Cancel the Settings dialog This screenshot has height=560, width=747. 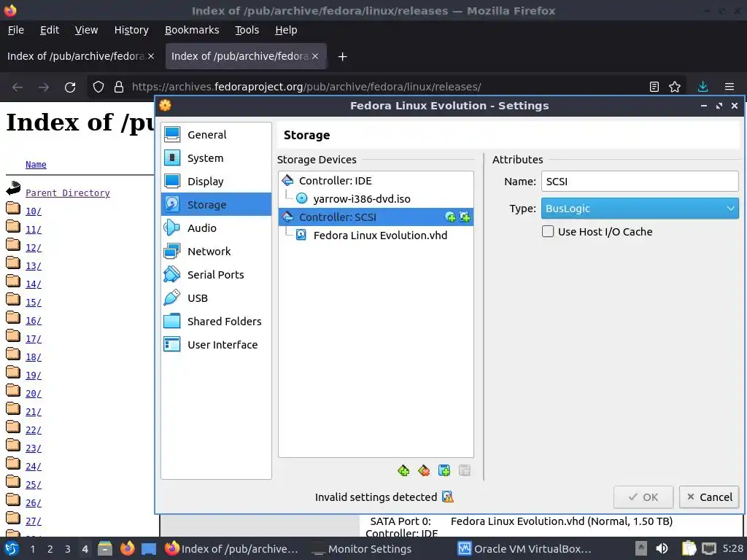pos(709,497)
